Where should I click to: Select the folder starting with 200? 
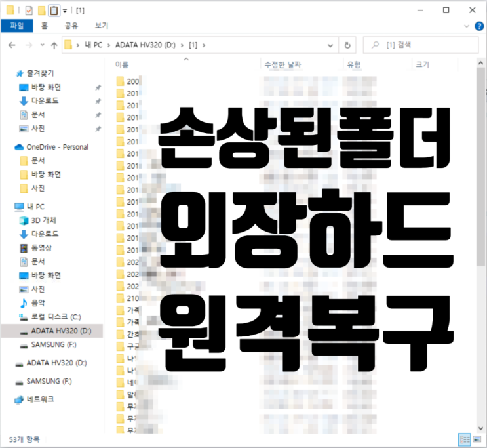point(128,81)
